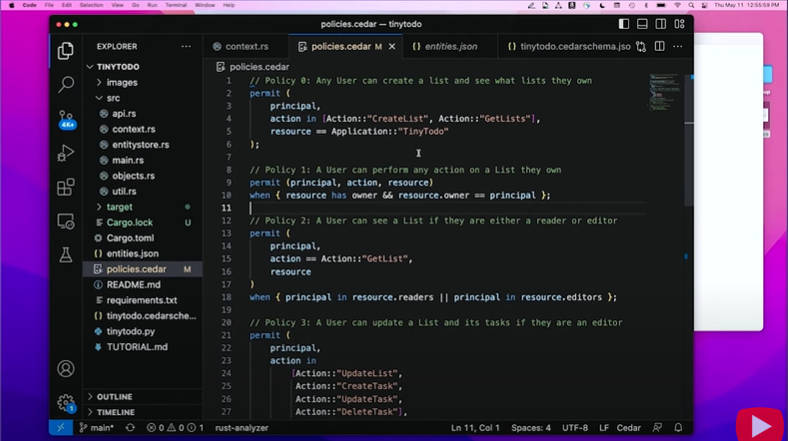Change end of line sequence LF

[x=604, y=428]
